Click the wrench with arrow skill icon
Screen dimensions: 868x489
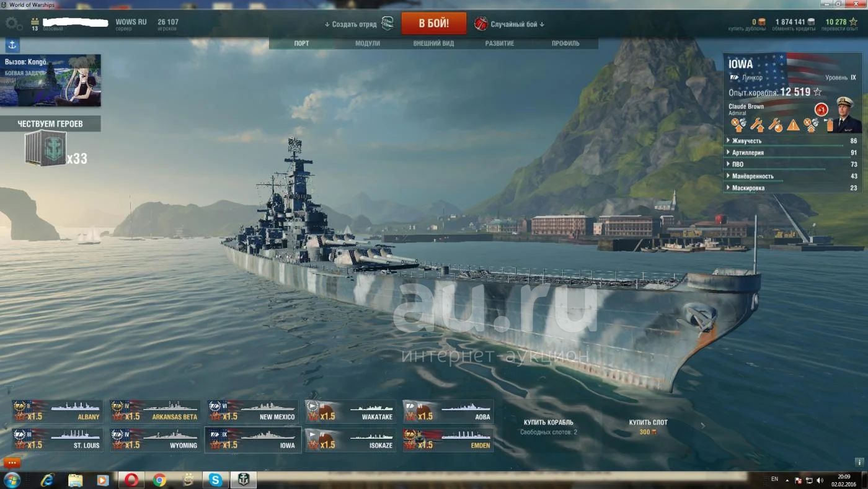(757, 125)
